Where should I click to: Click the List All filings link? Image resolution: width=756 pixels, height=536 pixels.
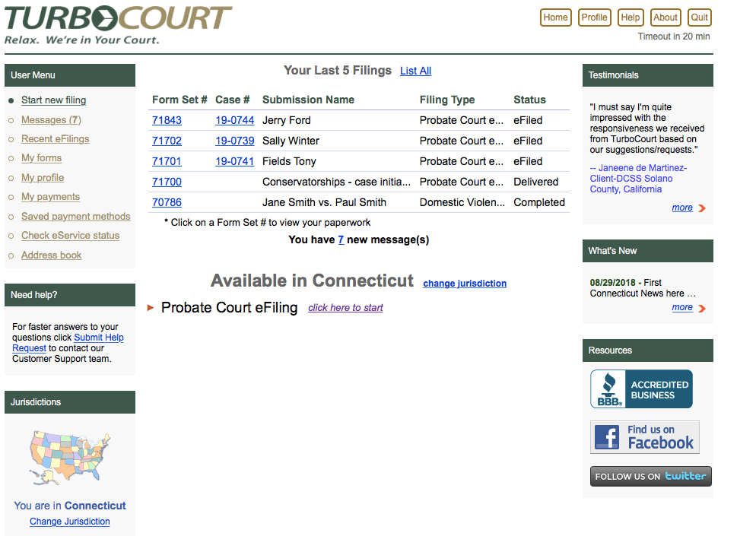[x=415, y=71]
